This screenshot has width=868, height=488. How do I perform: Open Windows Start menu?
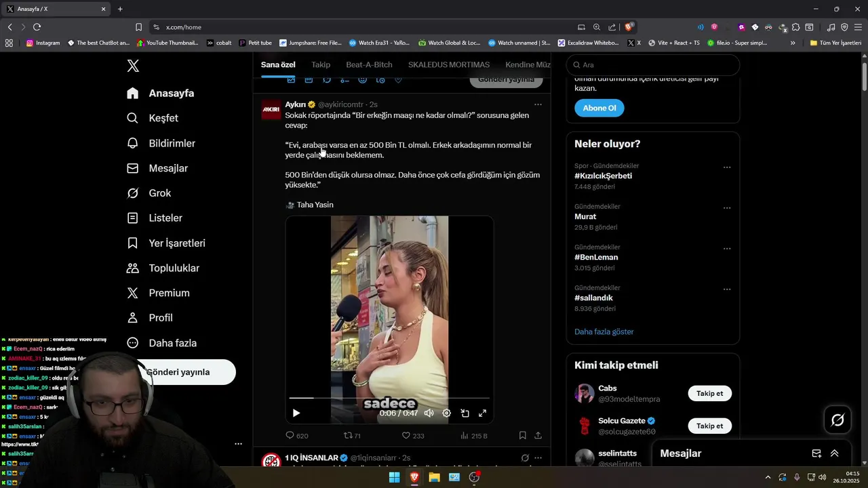[394, 477]
